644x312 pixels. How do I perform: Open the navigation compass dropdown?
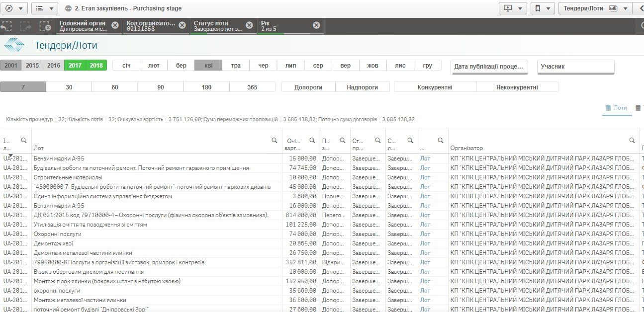14,8
